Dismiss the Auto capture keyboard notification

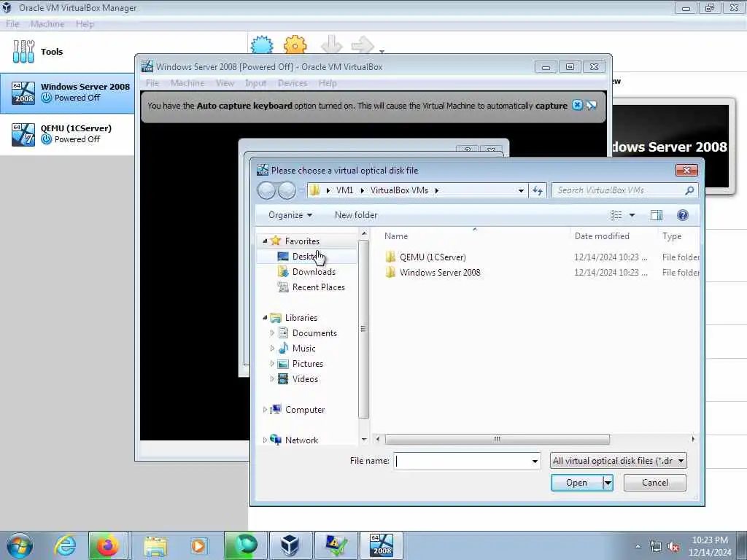(577, 105)
